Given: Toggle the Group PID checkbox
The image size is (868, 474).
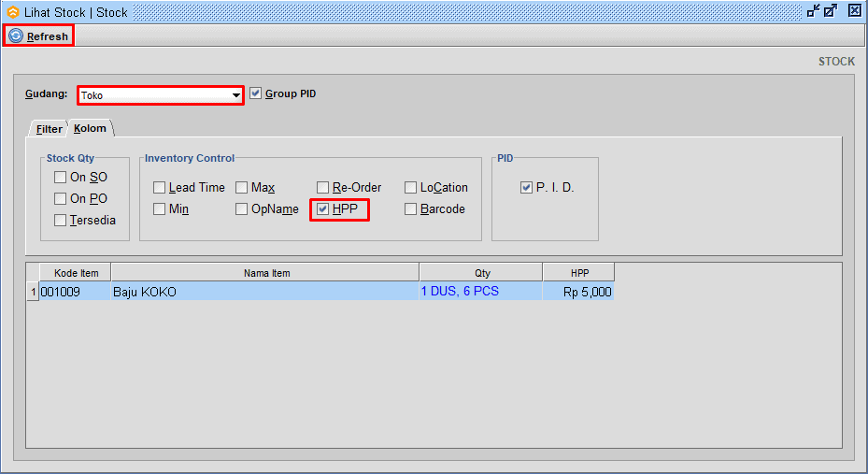Looking at the screenshot, I should tap(256, 93).
